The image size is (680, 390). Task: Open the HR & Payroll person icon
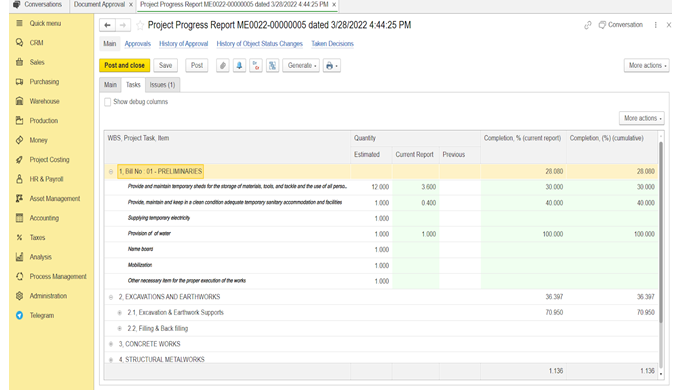(x=20, y=179)
